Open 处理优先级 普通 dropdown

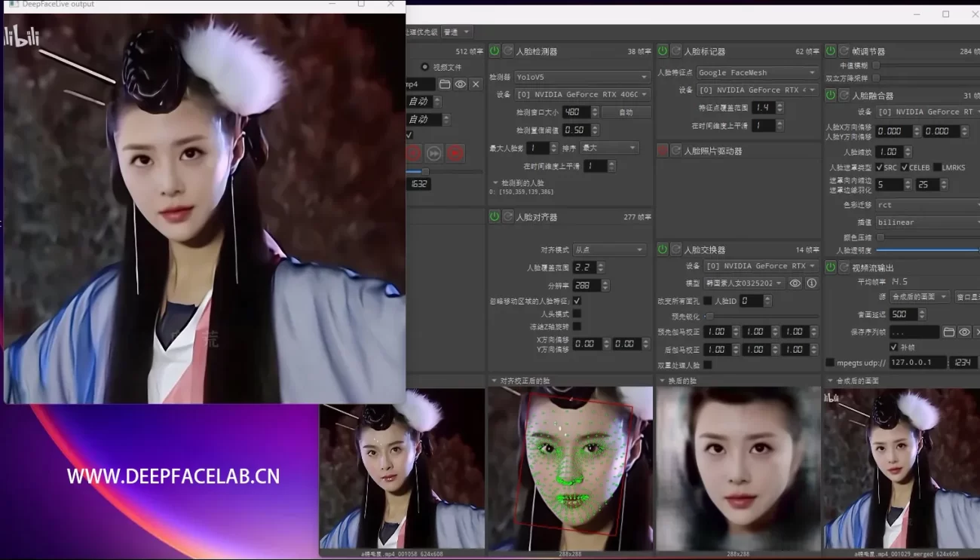[x=457, y=32]
